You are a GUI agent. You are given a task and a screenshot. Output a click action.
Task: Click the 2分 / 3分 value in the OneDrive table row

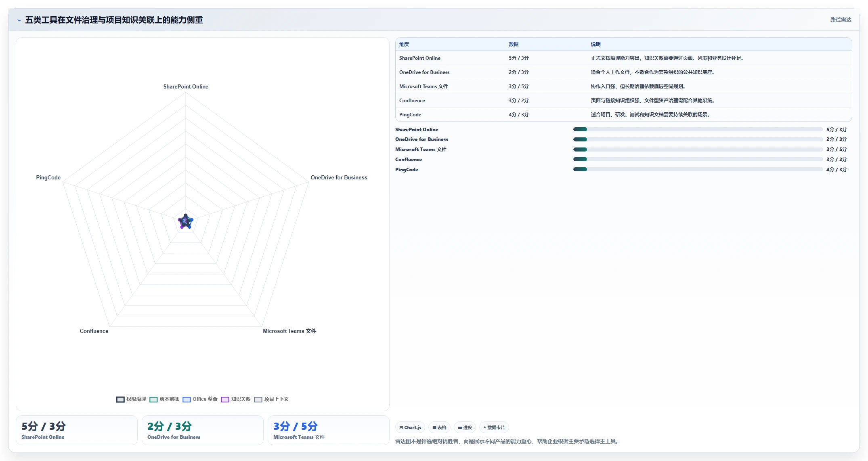[519, 72]
